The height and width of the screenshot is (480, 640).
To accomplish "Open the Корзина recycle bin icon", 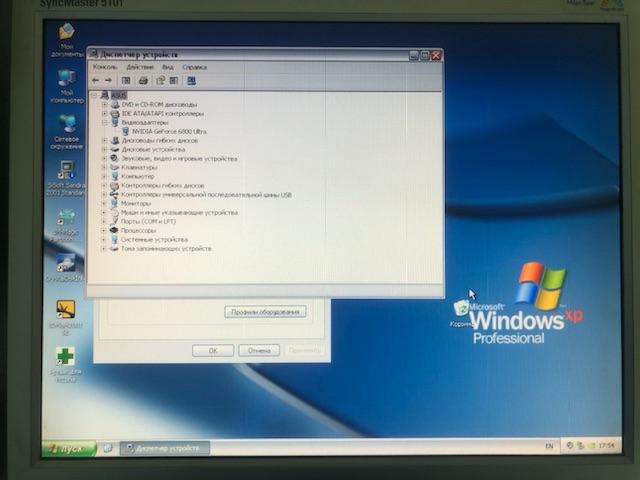I will pyautogui.click(x=461, y=309).
